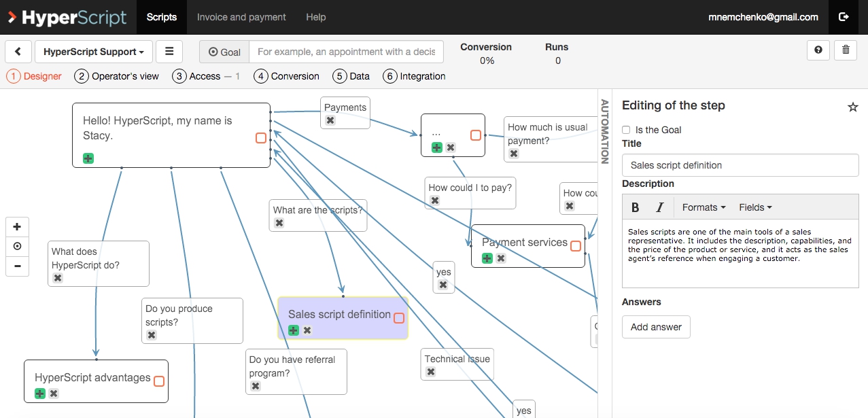Expand the vertical AUTOMATION panel tab
The height and width of the screenshot is (418, 868).
pyautogui.click(x=604, y=131)
